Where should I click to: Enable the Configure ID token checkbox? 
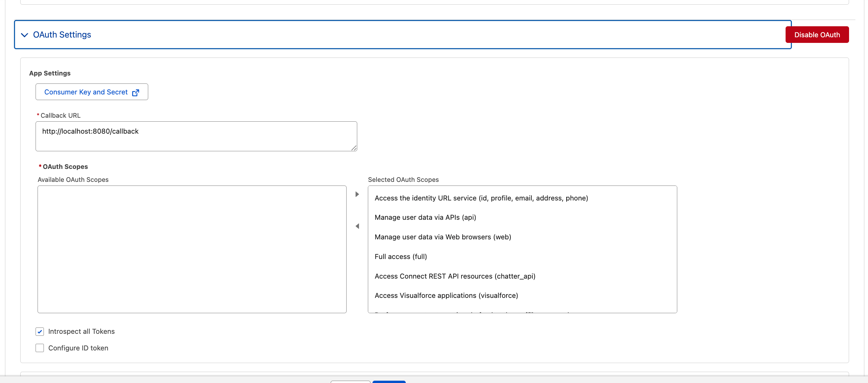coord(40,348)
